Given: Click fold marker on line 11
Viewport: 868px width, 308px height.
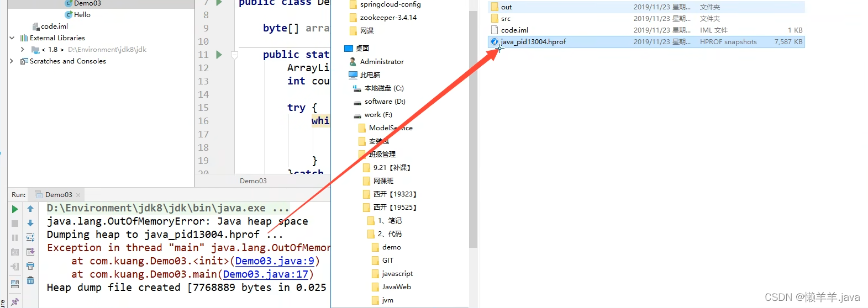Looking at the screenshot, I should tap(234, 55).
